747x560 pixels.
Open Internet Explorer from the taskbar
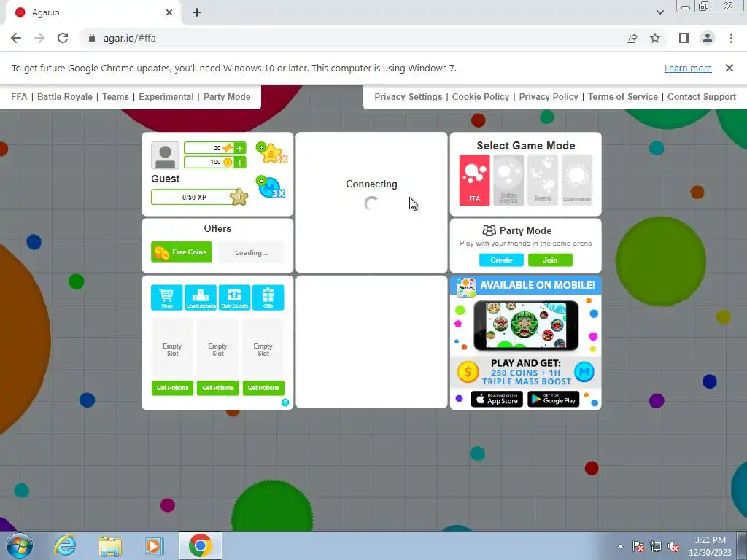click(x=65, y=545)
